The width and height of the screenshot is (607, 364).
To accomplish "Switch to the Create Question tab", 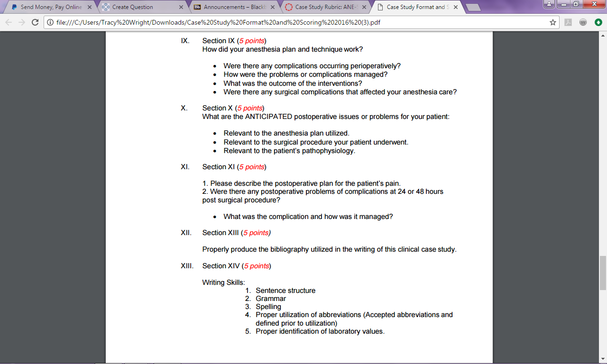I will 133,7.
